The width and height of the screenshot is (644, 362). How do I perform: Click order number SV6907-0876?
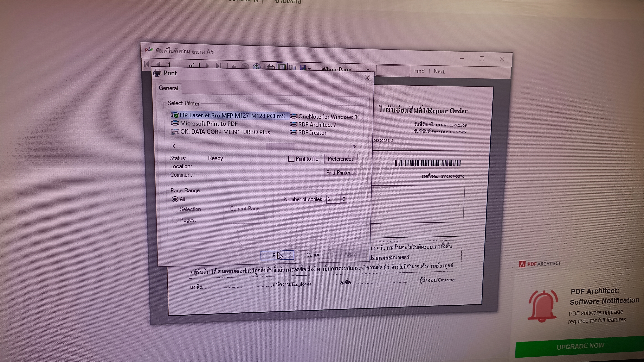pos(453,176)
